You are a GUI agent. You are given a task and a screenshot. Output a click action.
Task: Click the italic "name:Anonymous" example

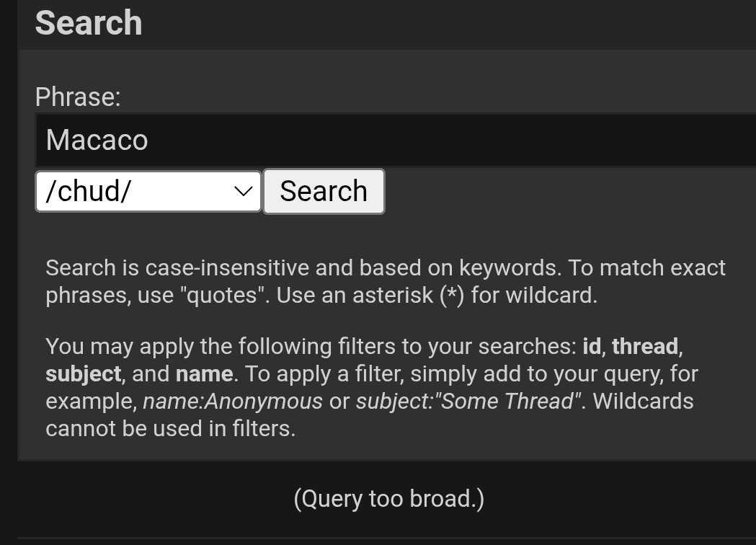click(232, 401)
